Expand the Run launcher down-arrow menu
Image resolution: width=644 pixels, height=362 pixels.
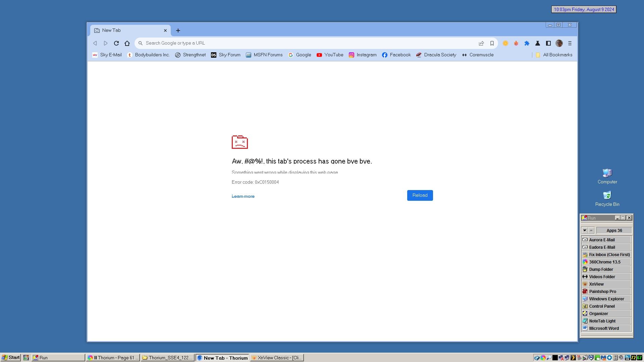click(x=585, y=231)
